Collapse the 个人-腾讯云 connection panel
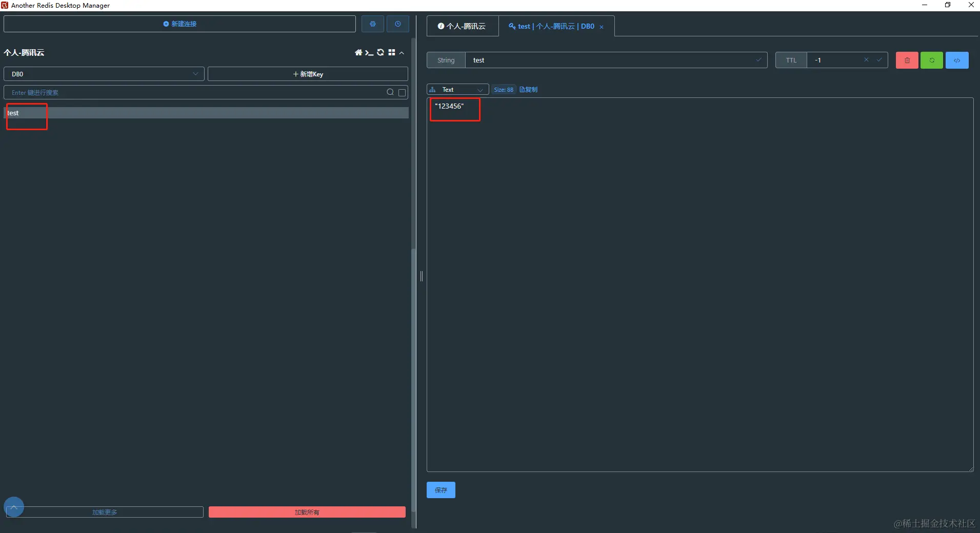This screenshot has width=980, height=533. coord(402,53)
